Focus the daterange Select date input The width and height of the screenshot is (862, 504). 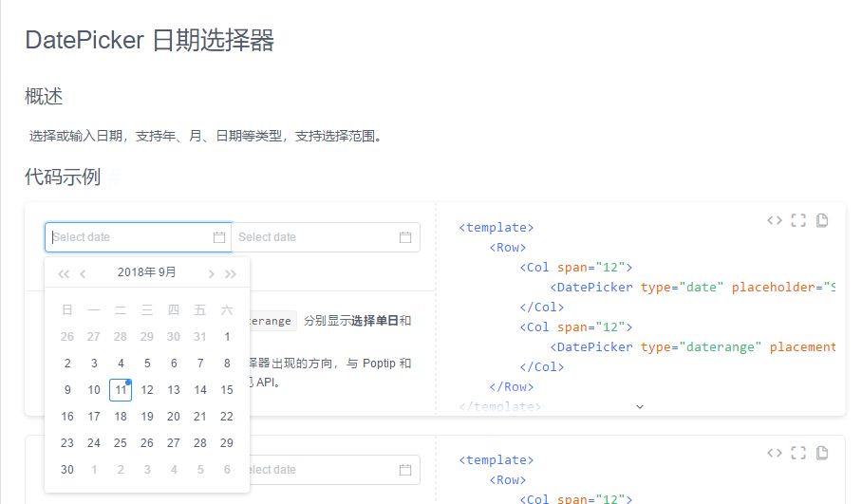coord(326,237)
